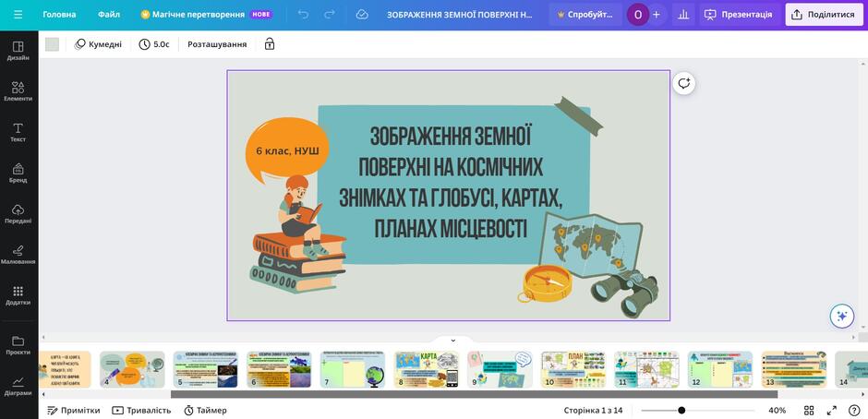Switch to grid view
The height and width of the screenshot is (419, 868).
point(809,410)
